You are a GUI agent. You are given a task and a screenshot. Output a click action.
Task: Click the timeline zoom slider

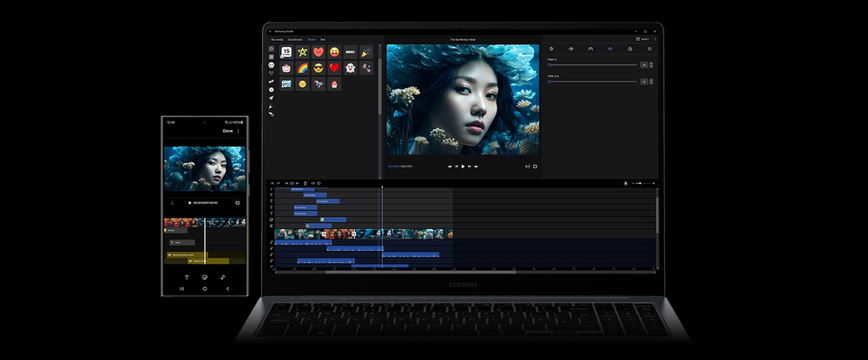point(641,183)
